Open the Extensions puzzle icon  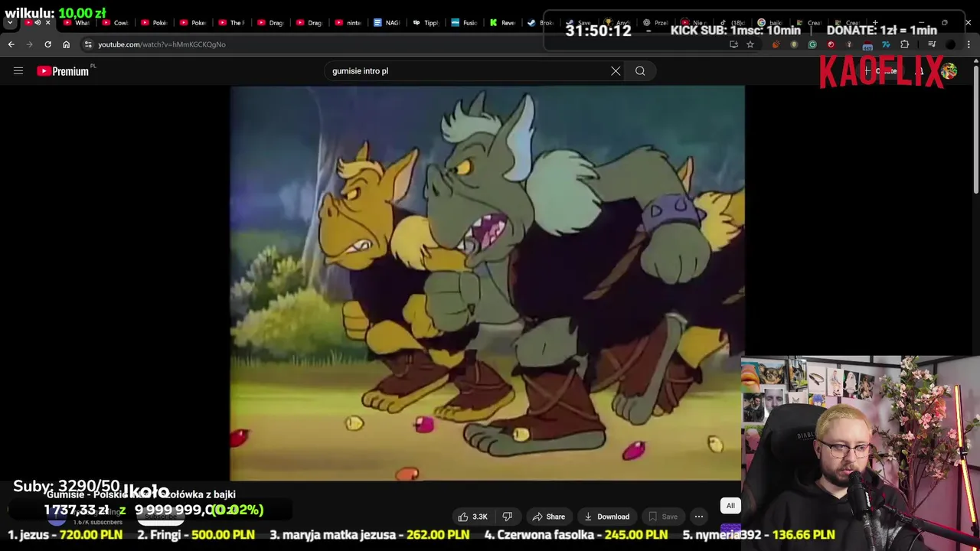coord(904,44)
